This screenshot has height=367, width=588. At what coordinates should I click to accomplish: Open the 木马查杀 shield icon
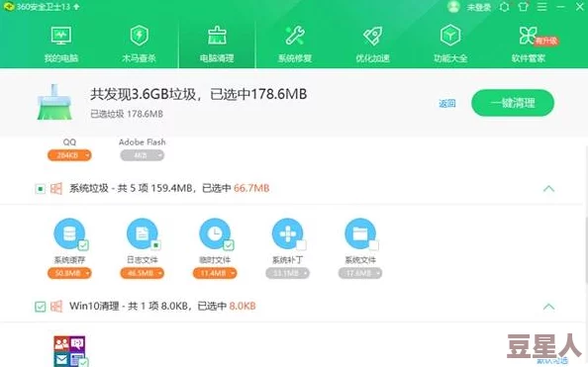point(140,36)
